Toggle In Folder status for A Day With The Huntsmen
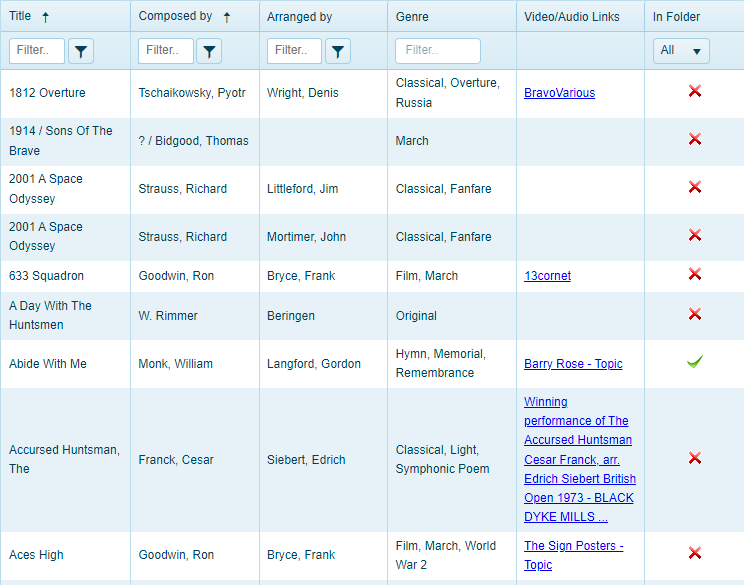 pyautogui.click(x=695, y=315)
